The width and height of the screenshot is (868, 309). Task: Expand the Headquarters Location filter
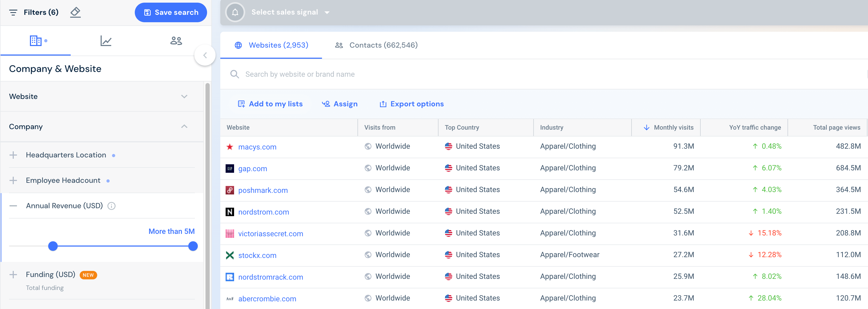pyautogui.click(x=13, y=155)
